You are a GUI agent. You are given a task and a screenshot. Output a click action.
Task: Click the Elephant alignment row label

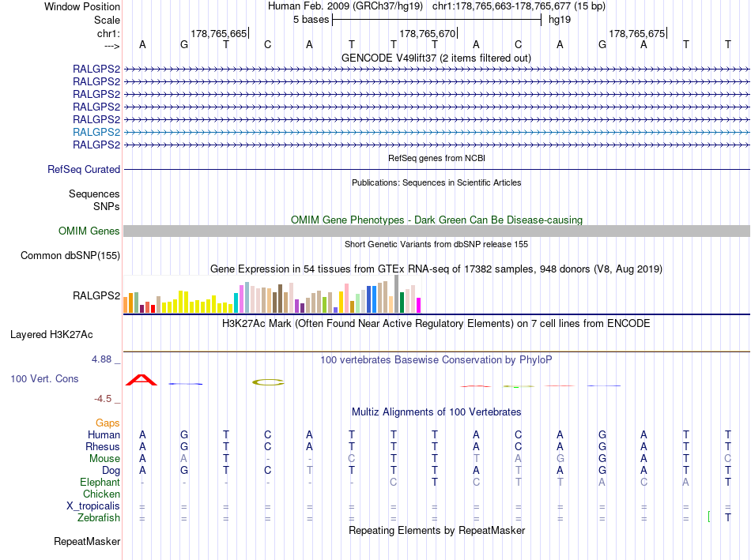(100, 482)
